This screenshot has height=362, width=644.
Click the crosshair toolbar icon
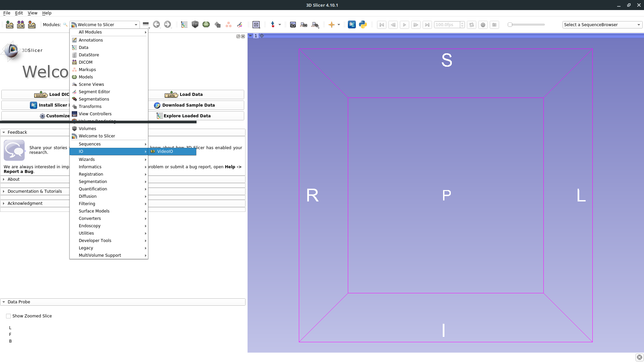click(x=331, y=24)
